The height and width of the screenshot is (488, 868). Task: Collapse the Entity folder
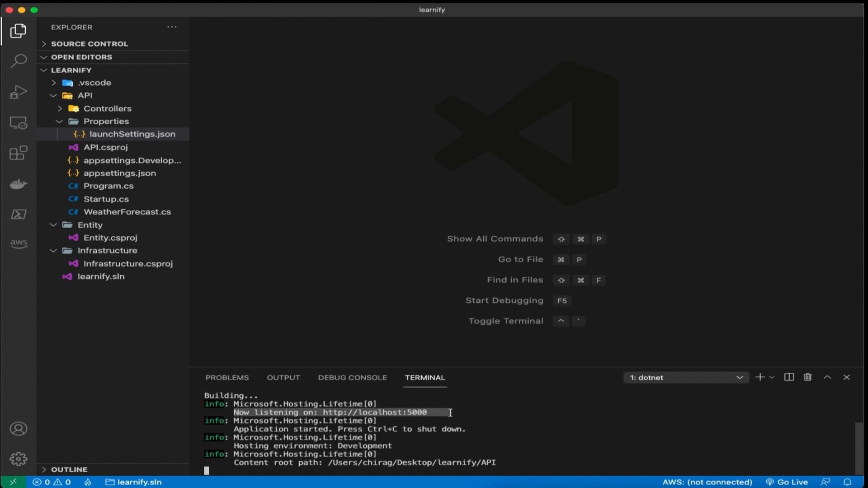click(113, 225)
